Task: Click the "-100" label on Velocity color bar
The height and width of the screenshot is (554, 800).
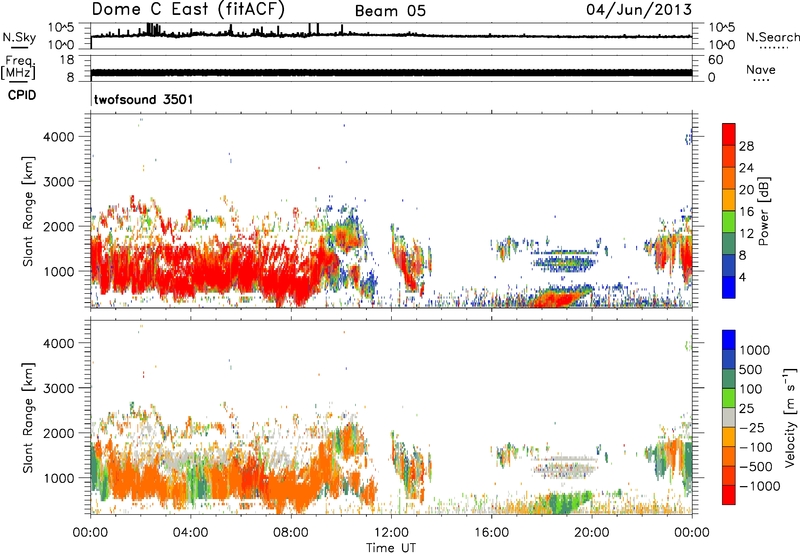Action: 756,447
